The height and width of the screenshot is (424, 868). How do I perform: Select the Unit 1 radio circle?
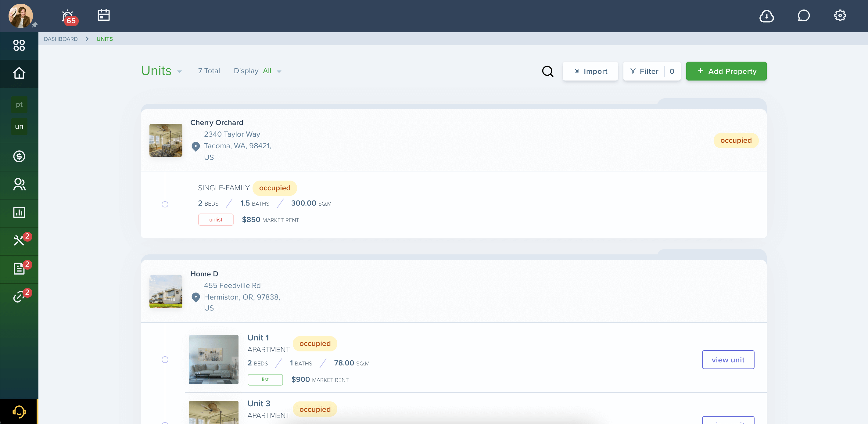(165, 360)
